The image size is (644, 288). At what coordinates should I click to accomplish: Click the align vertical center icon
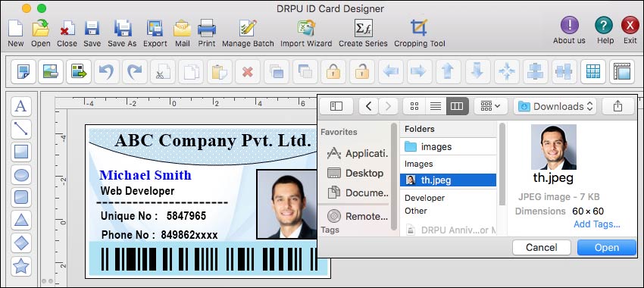564,71
